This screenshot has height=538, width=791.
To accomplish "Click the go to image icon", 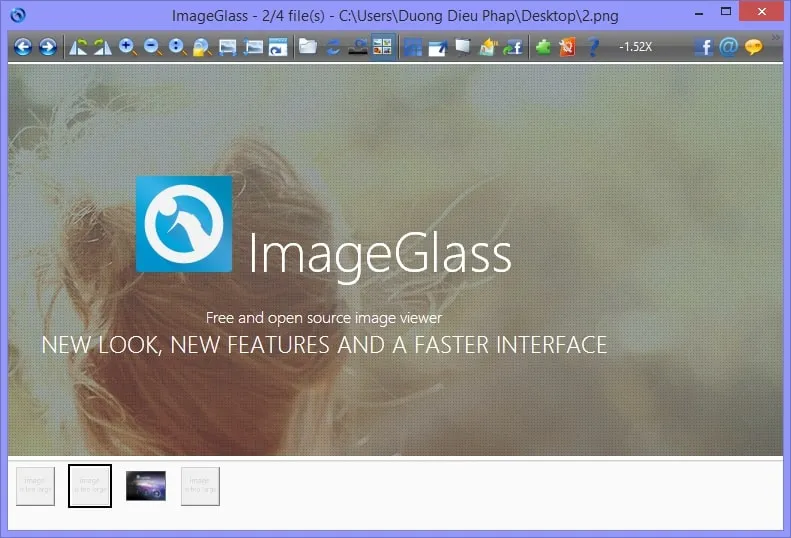I will coord(358,47).
